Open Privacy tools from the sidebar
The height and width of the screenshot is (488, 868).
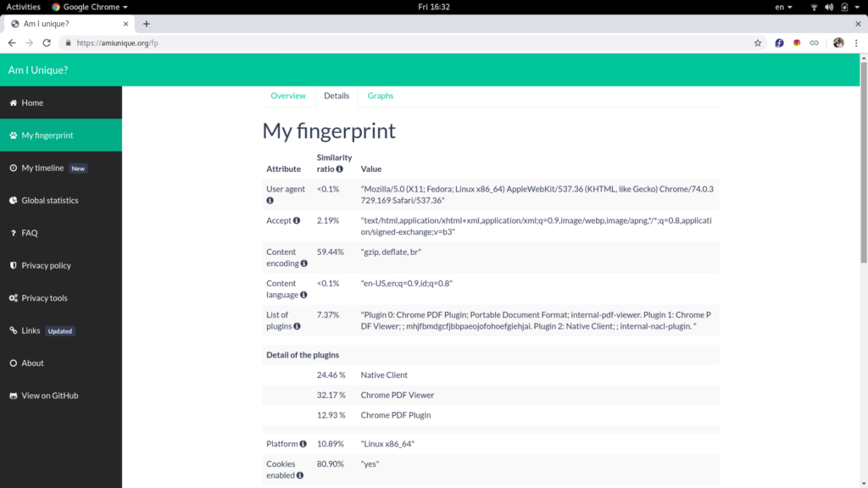(x=44, y=298)
